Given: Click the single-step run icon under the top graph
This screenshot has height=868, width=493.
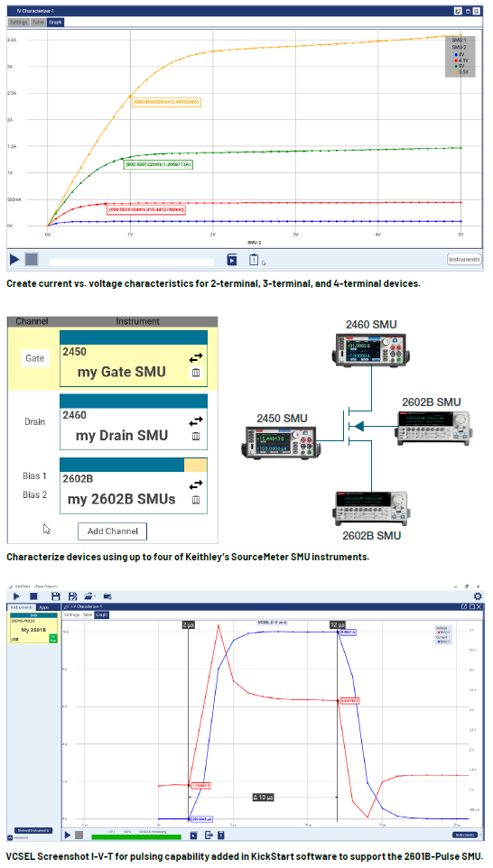Looking at the screenshot, I should pos(232,260).
